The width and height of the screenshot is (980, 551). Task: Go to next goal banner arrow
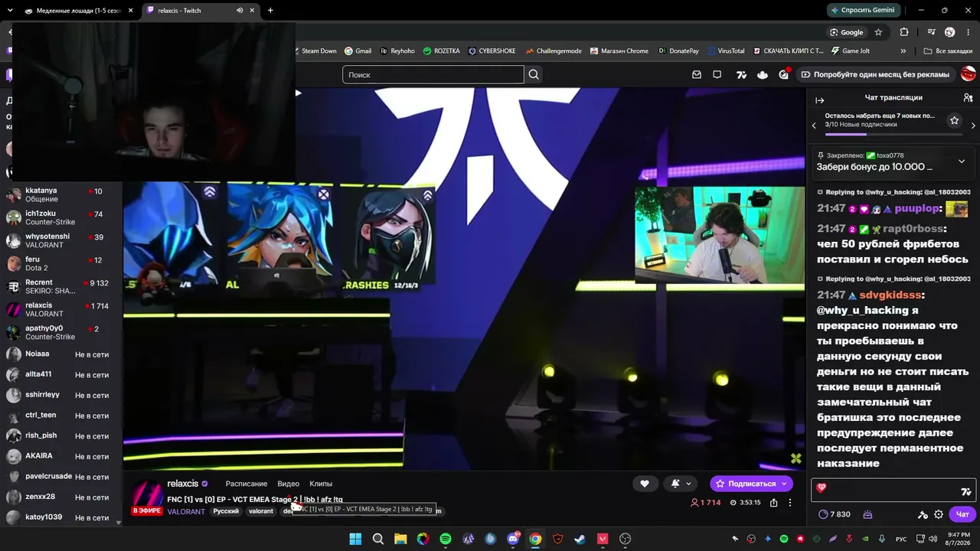tap(973, 125)
